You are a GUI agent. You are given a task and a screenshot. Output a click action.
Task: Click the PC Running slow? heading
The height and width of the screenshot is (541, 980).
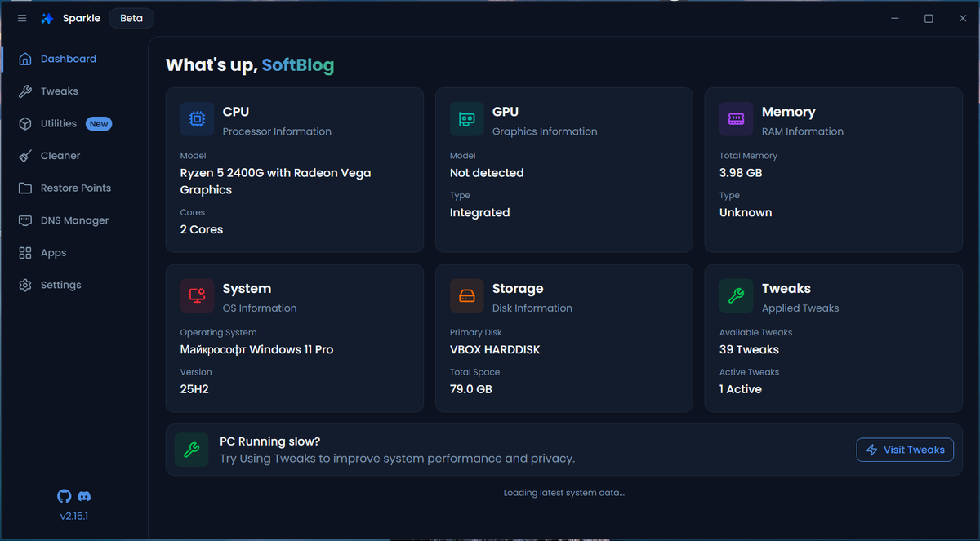[x=270, y=441]
